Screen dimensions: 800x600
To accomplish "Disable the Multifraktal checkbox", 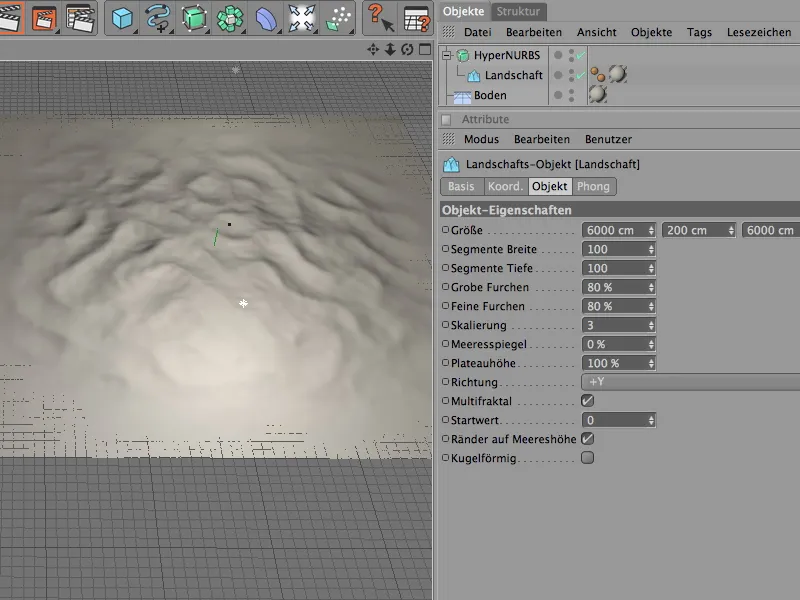I will 588,401.
